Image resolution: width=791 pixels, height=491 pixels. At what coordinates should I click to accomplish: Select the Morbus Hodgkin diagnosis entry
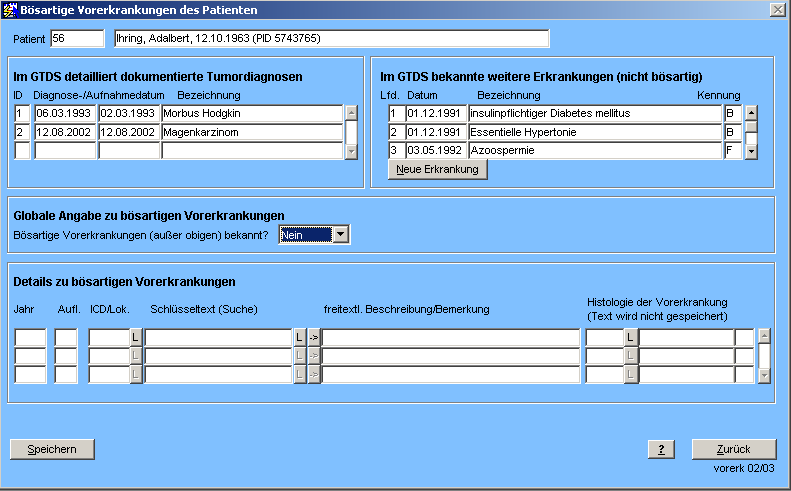point(250,113)
